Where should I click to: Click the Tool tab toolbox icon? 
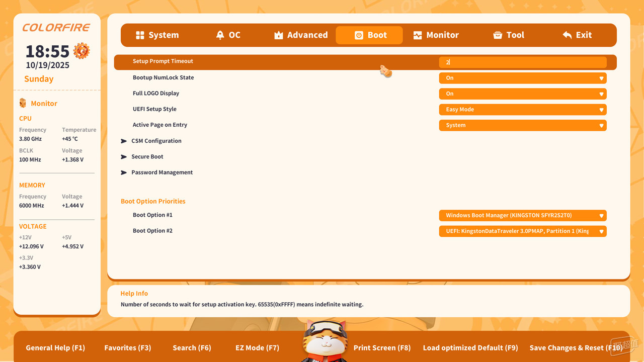pyautogui.click(x=498, y=35)
